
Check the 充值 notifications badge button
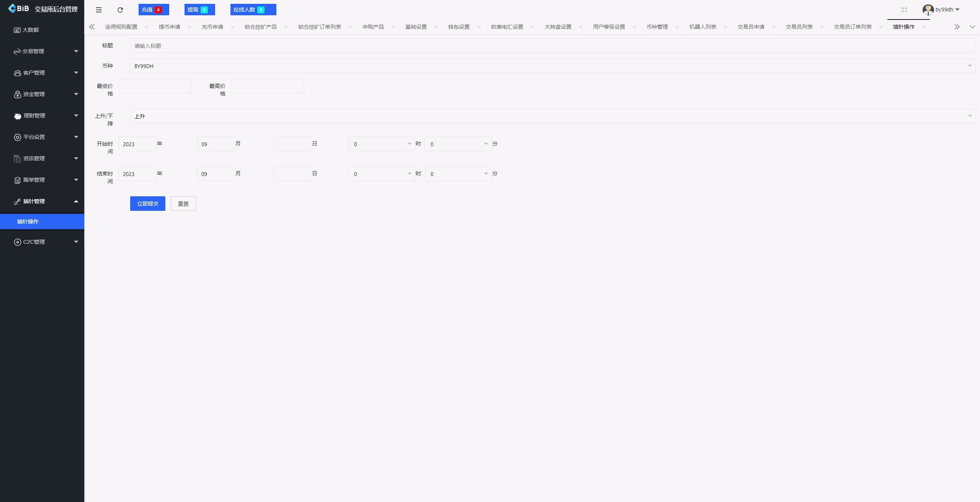[x=153, y=9]
